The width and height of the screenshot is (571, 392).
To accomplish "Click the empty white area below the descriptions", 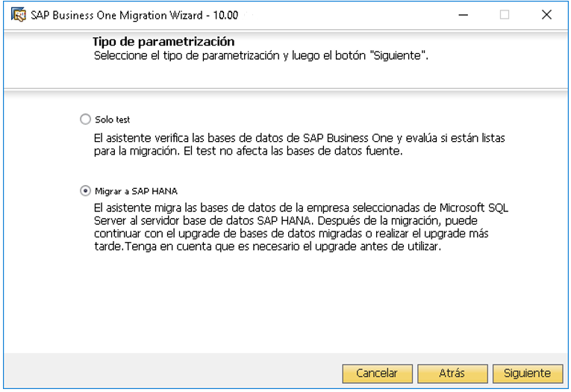I will (x=285, y=302).
